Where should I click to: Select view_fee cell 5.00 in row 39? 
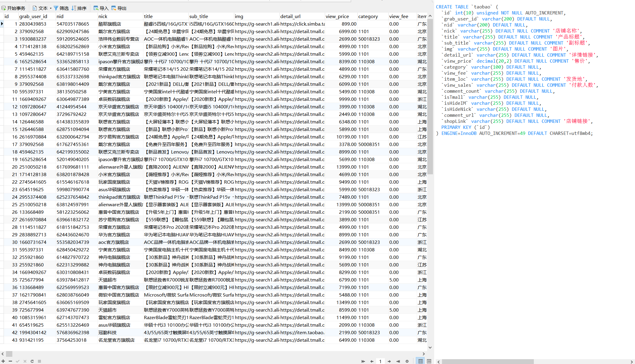pyautogui.click(x=403, y=310)
